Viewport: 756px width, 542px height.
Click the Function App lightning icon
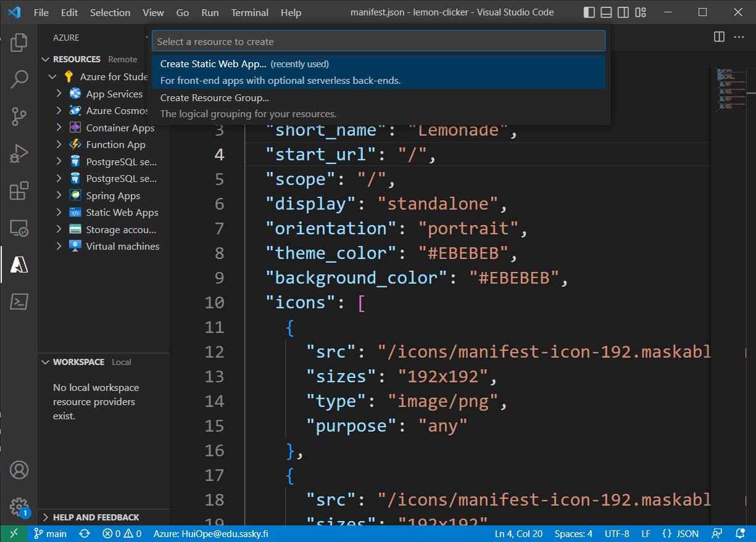coord(75,144)
